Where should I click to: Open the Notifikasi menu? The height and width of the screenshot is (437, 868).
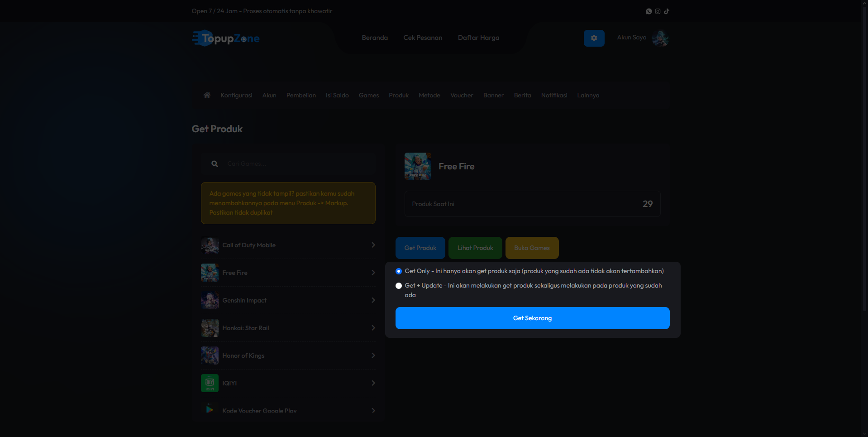554,95
